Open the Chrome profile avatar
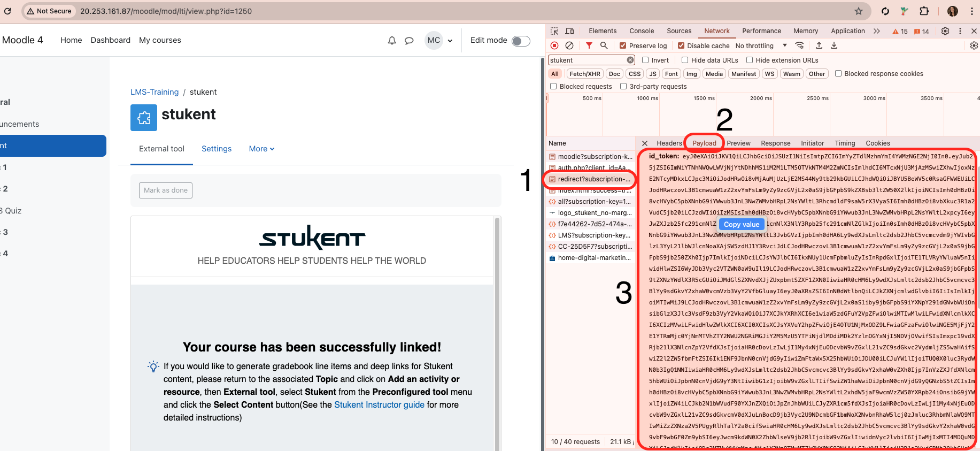Screen dimensions: 980x451 [953, 11]
